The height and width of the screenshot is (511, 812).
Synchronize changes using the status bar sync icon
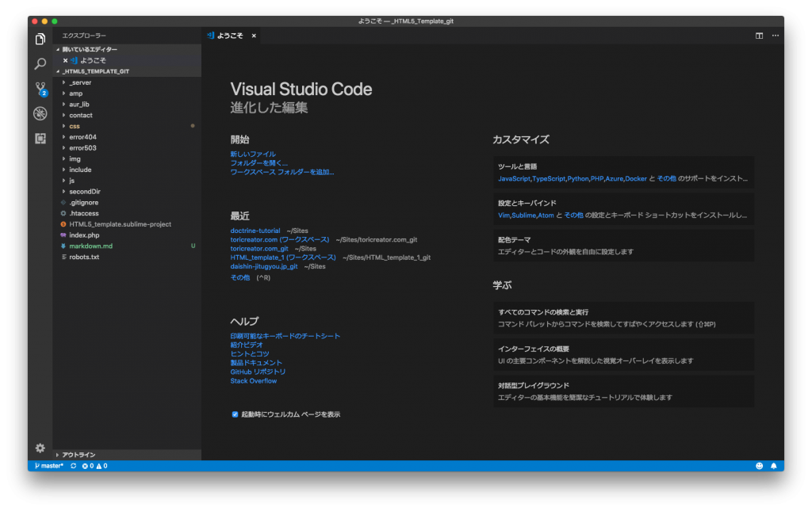tap(74, 466)
